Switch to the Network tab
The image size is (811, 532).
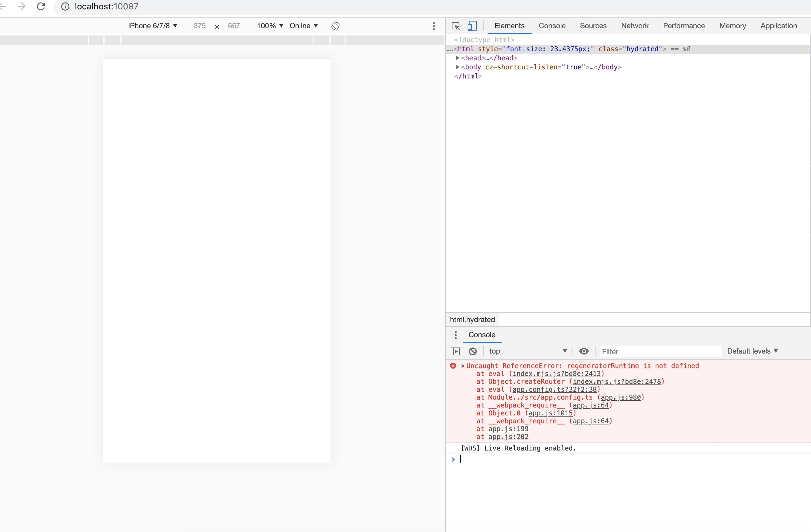pos(635,25)
